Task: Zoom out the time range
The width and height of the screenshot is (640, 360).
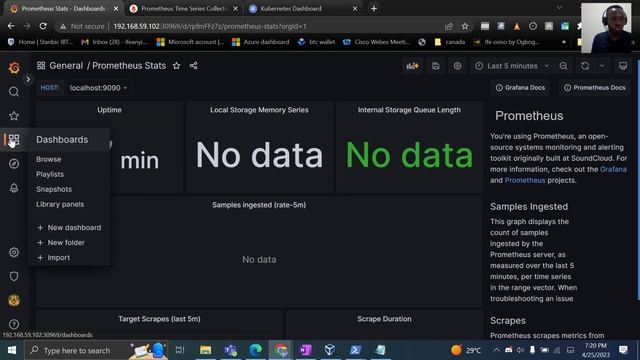Action: pyautogui.click(x=564, y=66)
